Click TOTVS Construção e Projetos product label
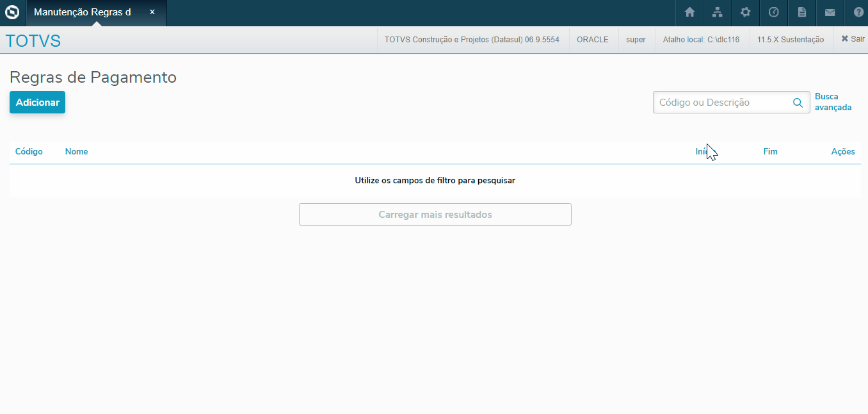Viewport: 868px width, 414px height. pos(472,40)
